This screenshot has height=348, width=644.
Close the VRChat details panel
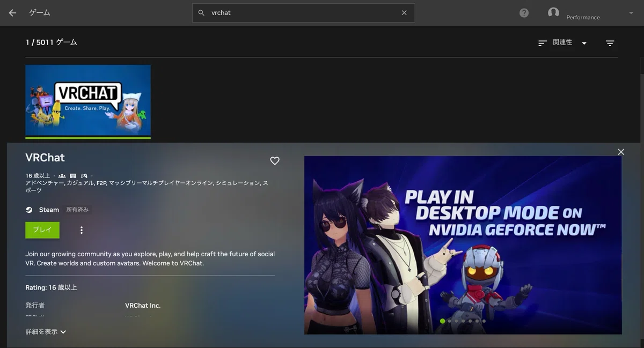(621, 152)
